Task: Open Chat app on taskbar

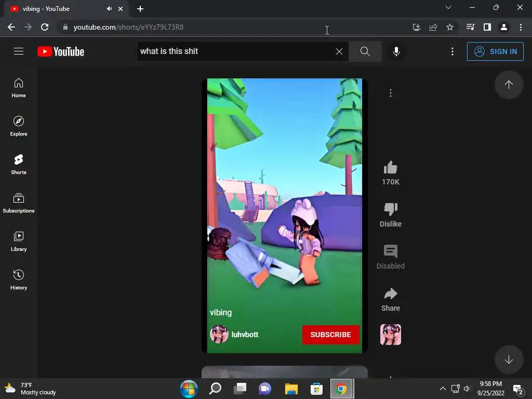Action: (x=265, y=389)
